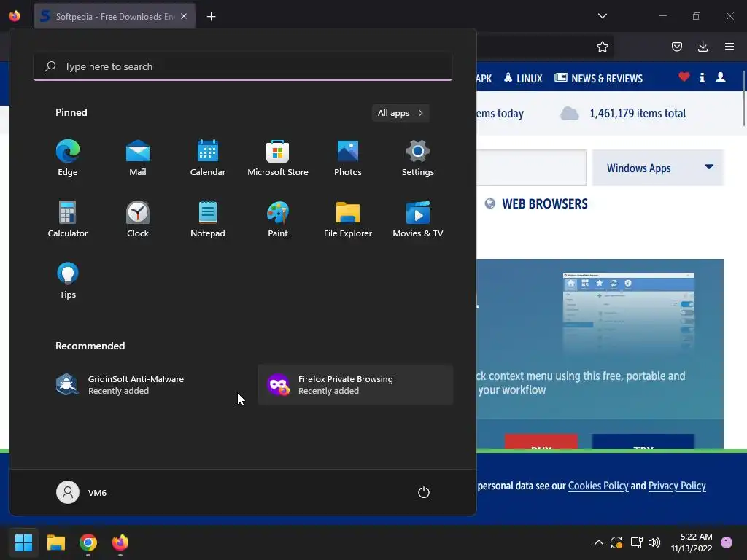Launch the Mail app
The height and width of the screenshot is (560, 747).
point(138,157)
